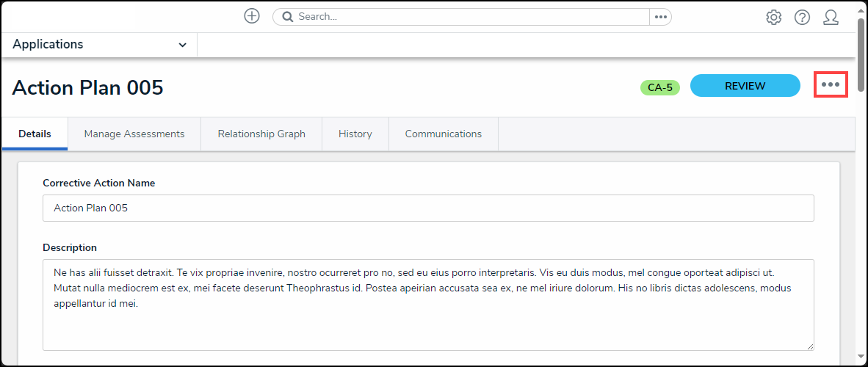
Task: Click the help question mark icon
Action: click(x=802, y=17)
